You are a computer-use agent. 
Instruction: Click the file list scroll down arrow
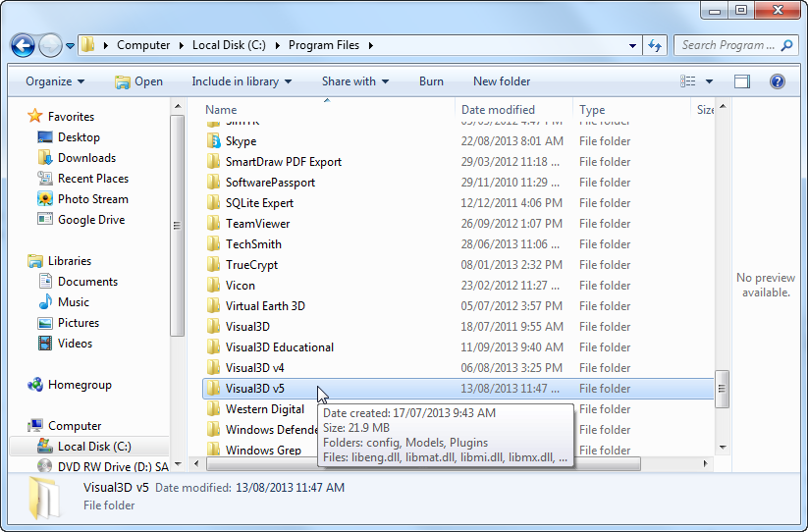(723, 447)
